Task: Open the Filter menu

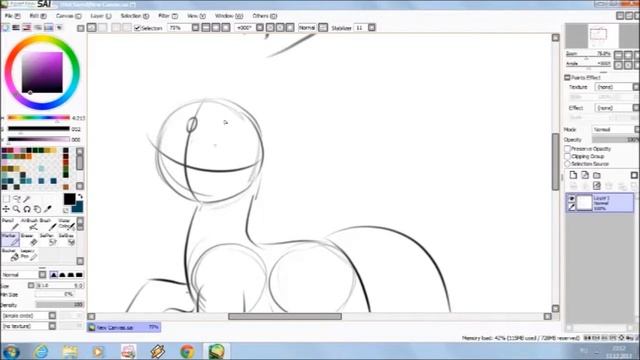Action: click(168, 16)
